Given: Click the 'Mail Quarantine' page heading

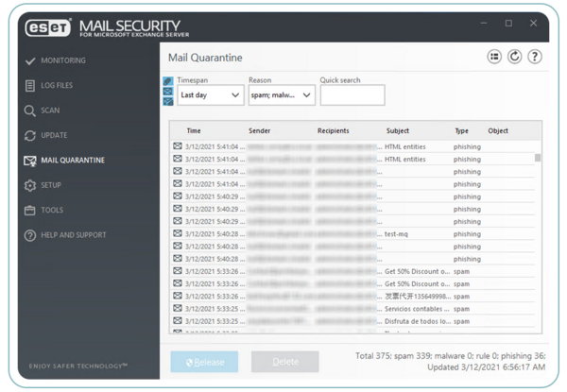Looking at the screenshot, I should click(205, 58).
